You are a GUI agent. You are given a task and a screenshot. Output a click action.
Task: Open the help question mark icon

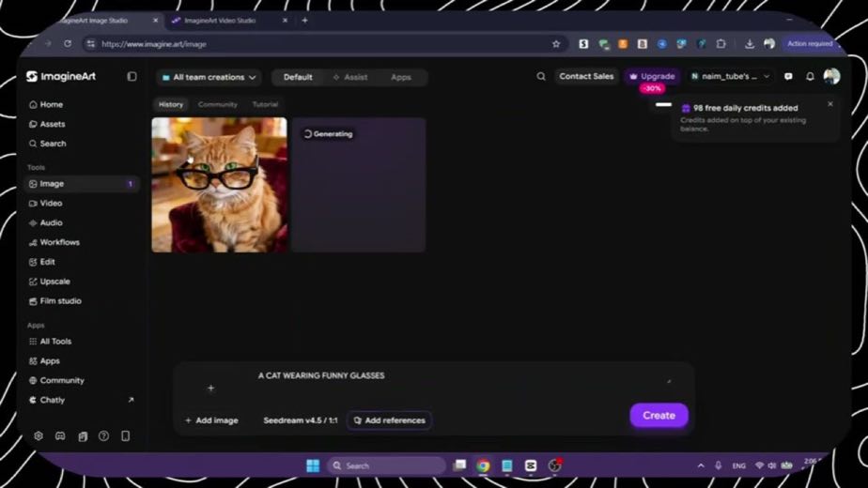point(103,436)
